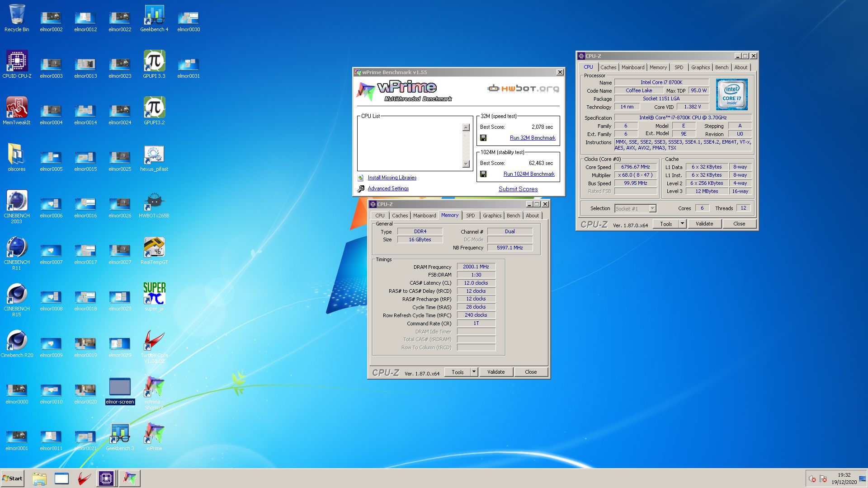The image size is (868, 488).
Task: Click the Intel Core i7 logo
Action: [731, 94]
